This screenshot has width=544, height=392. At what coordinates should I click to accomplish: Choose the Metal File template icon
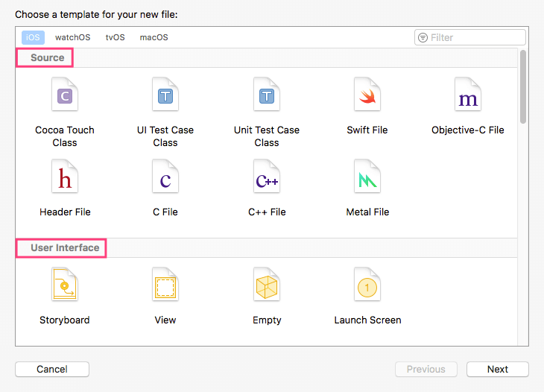367,176
